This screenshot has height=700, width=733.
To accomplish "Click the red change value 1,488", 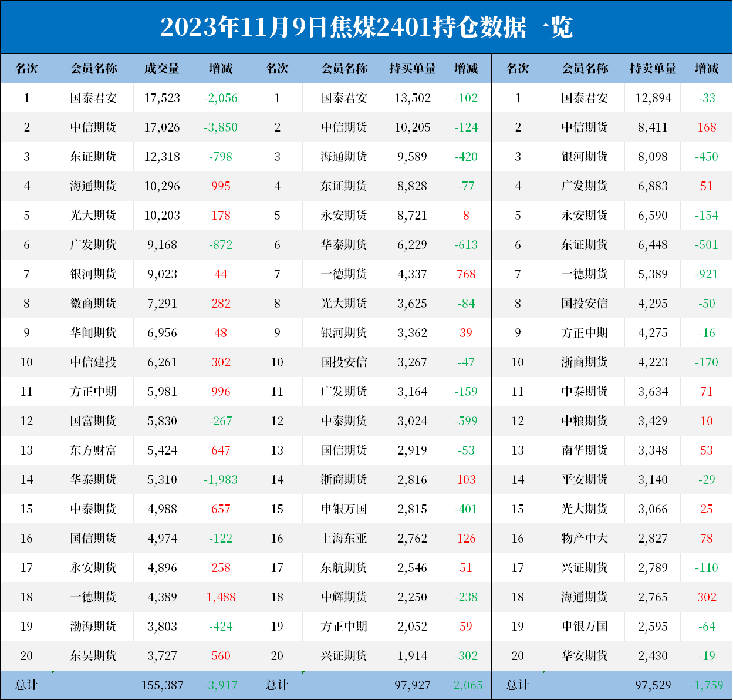I will (221, 597).
